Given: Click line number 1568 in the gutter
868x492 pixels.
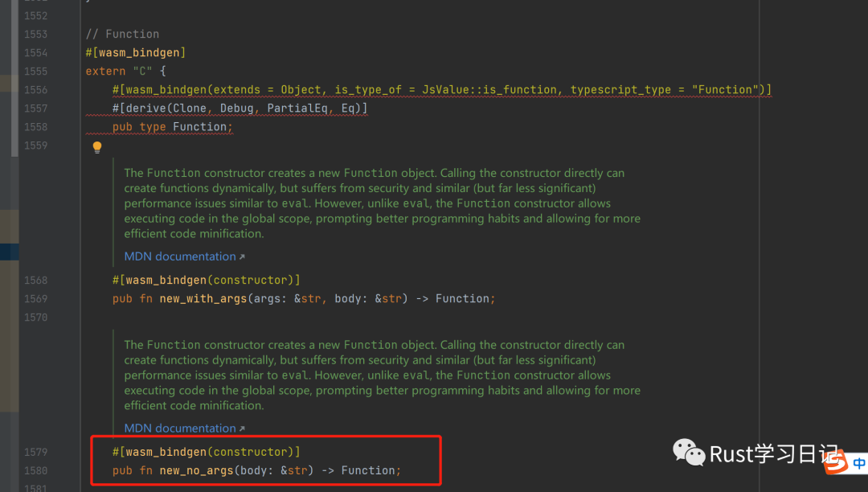Looking at the screenshot, I should pyautogui.click(x=35, y=280).
